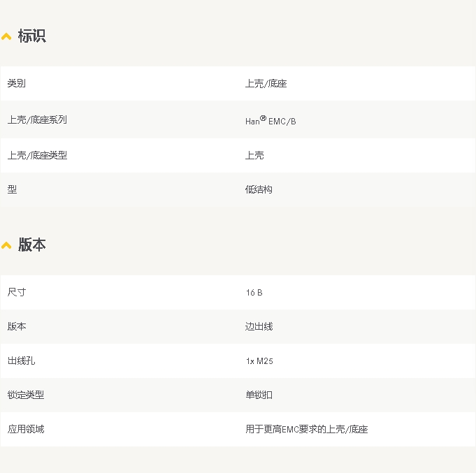Click the 用于更高EMC要求的上壳/底座 value
Viewport: 476px width, 473px height.
pyautogui.click(x=306, y=429)
